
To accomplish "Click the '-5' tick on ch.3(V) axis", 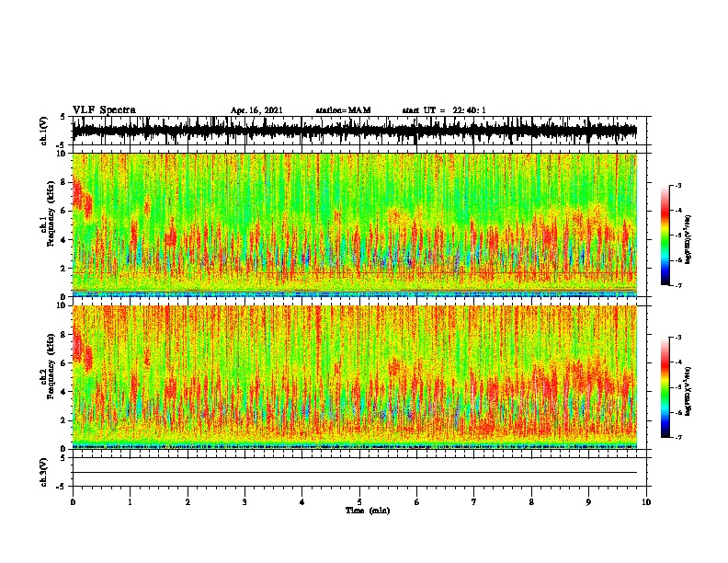I will click(x=62, y=487).
